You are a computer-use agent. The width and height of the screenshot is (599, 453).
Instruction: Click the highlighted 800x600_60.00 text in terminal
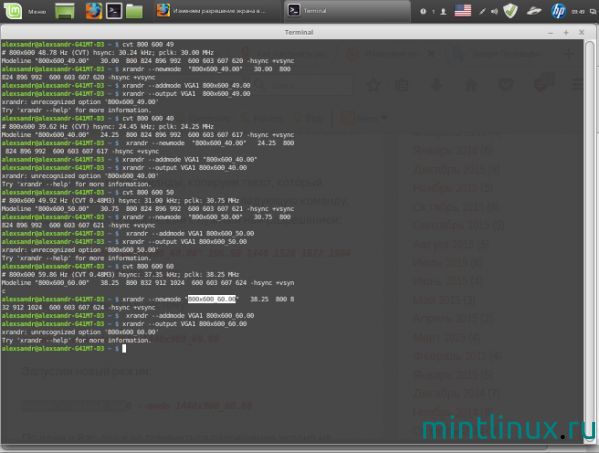click(x=212, y=299)
